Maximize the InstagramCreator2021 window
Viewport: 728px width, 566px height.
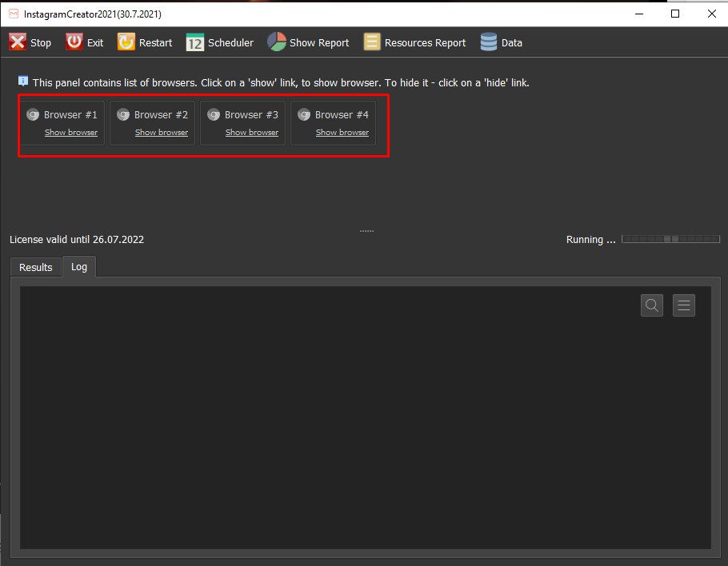click(x=675, y=14)
